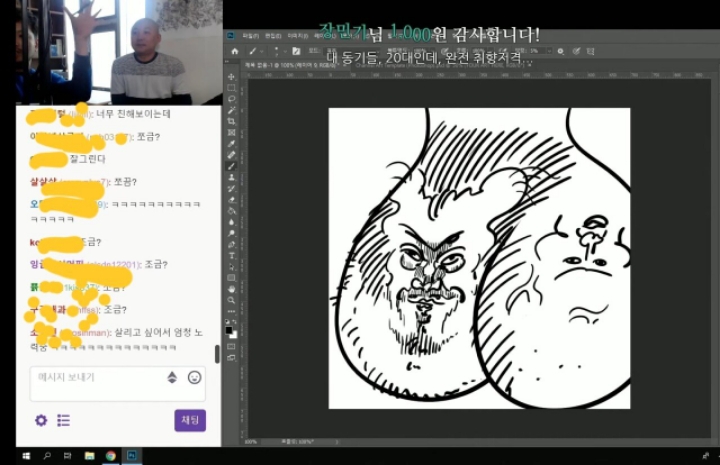Select the Magic Wand tool

coord(231,110)
